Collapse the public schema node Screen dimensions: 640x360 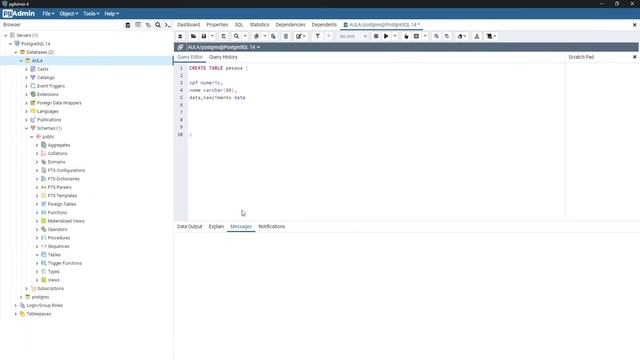point(32,137)
